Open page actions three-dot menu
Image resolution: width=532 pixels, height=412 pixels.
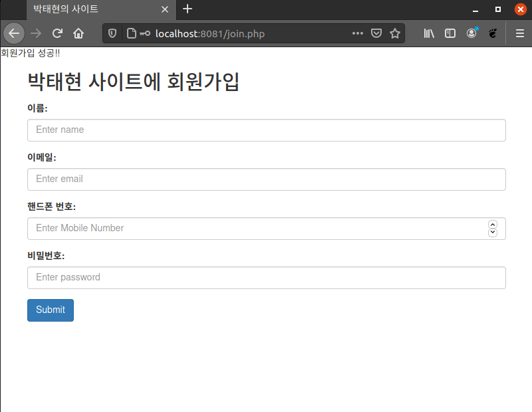point(358,33)
